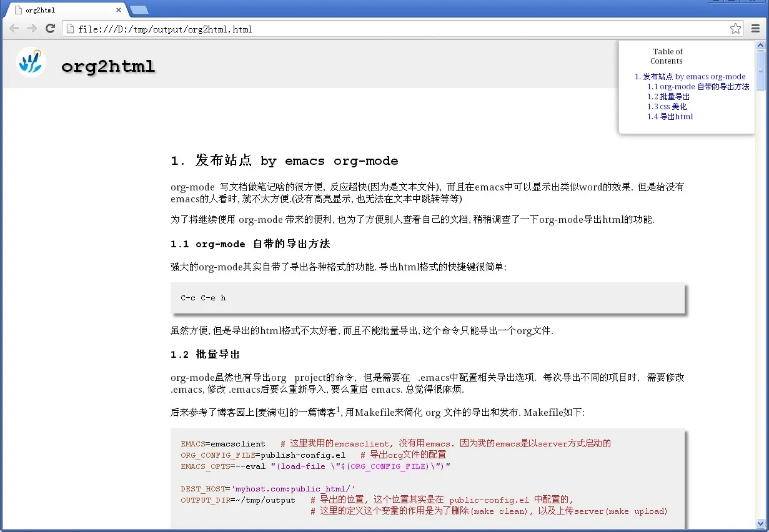Bookmark this page with the star icon
This screenshot has width=769, height=532.
[736, 29]
